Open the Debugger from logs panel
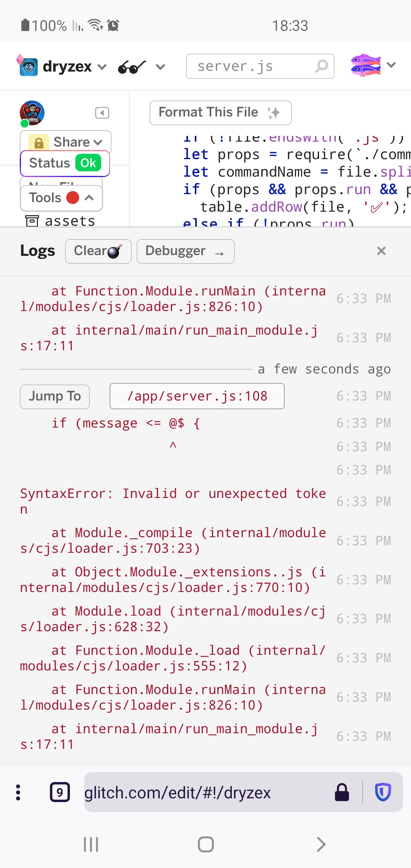 coord(185,251)
